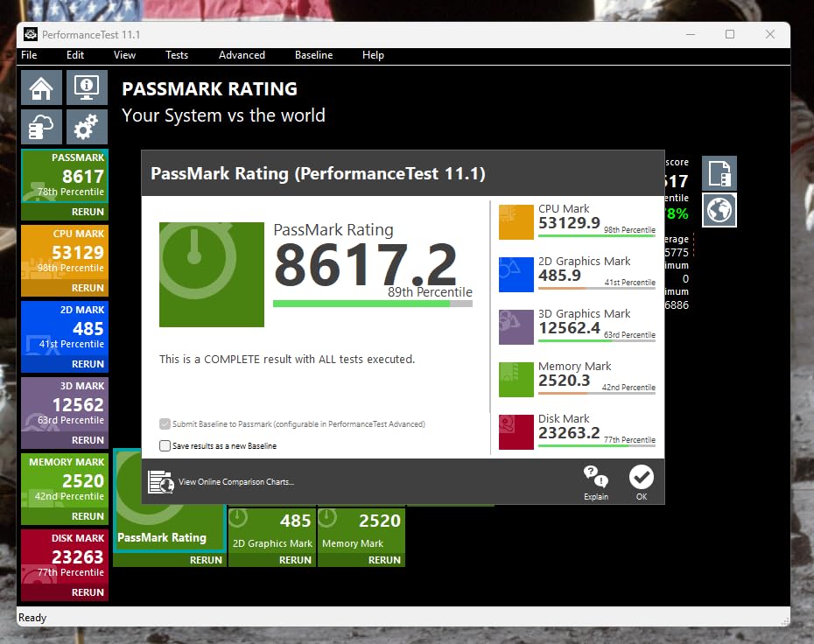Toggle the Submit Baseline to Passmark checkbox
Screen dimensions: 814x644
click(165, 424)
